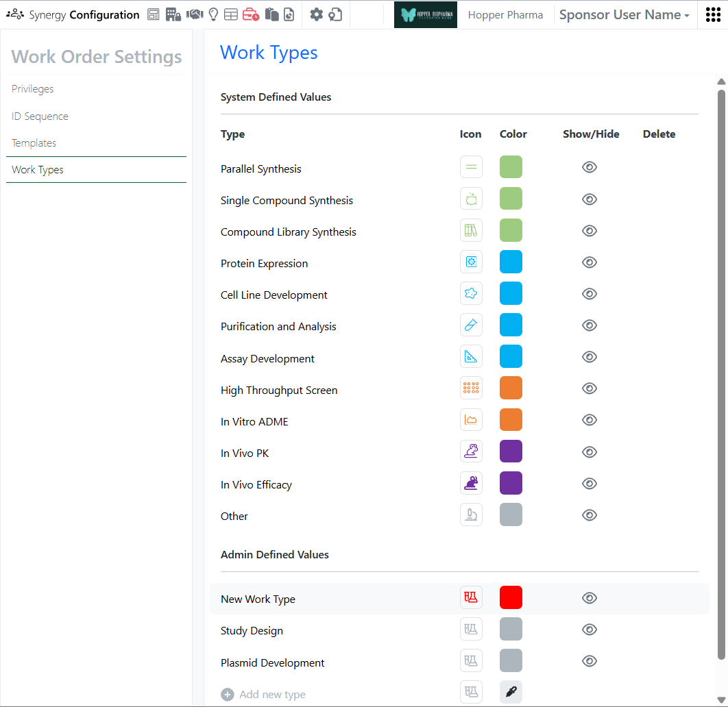Click the High Throughput Screen icon box
The height and width of the screenshot is (707, 728).
click(x=471, y=388)
